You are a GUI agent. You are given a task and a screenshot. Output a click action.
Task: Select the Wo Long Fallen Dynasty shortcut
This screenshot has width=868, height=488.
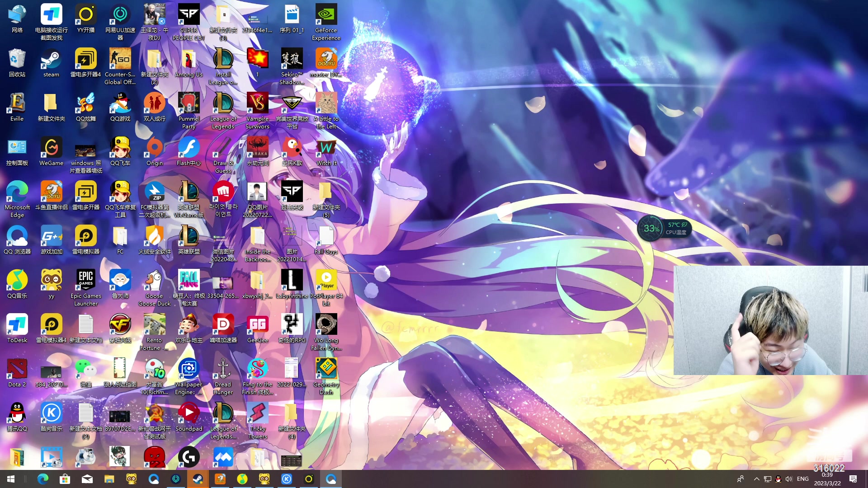(326, 333)
